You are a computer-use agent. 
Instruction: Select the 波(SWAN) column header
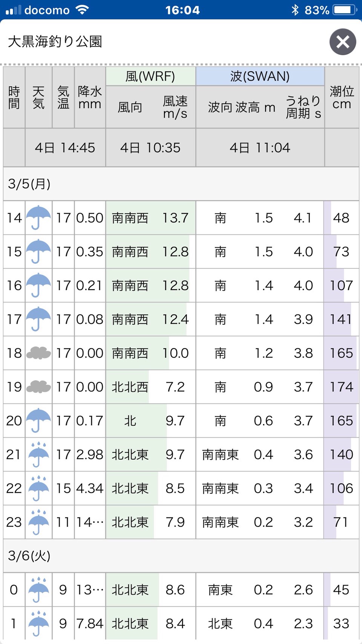coord(260,76)
